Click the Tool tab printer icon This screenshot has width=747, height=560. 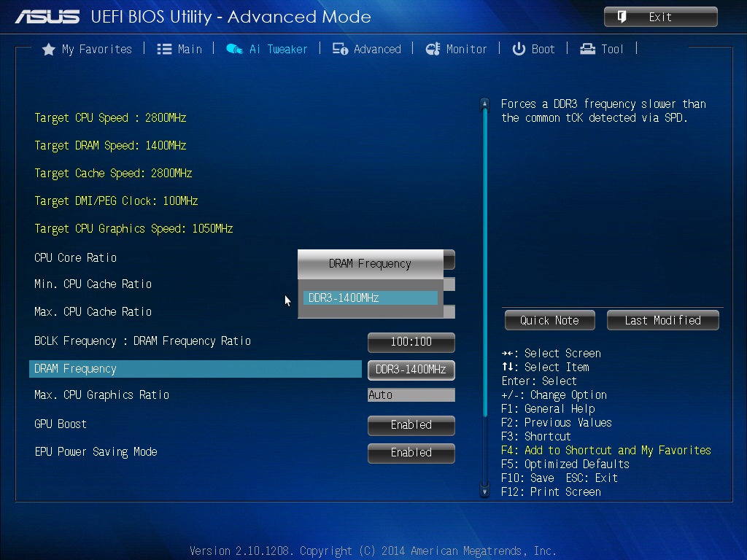pos(587,49)
